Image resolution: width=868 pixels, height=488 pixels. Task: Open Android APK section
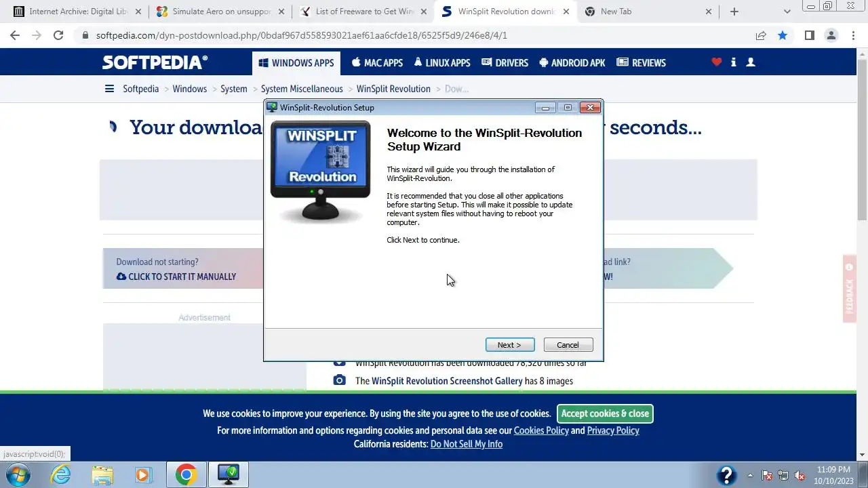pyautogui.click(x=572, y=63)
